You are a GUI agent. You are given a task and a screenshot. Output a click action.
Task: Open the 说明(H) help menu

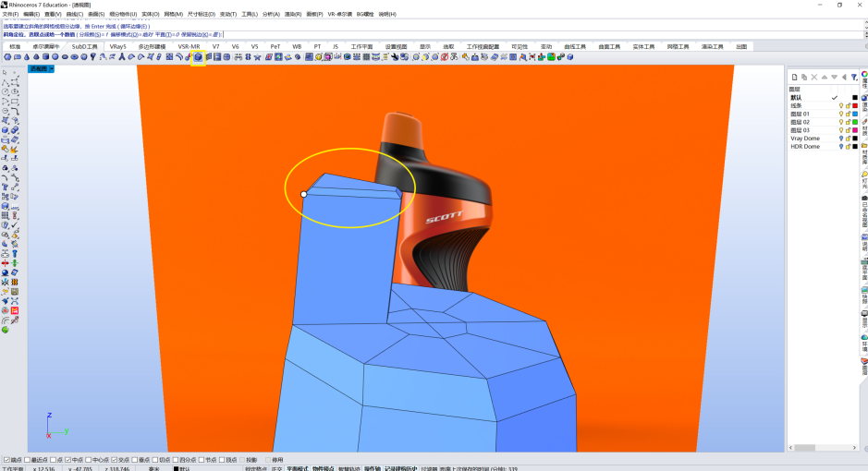(387, 15)
